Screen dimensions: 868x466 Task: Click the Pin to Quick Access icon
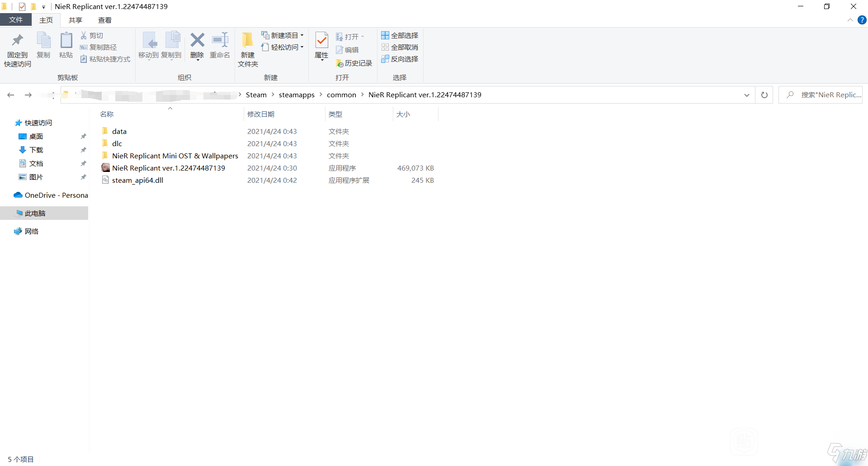(x=17, y=40)
